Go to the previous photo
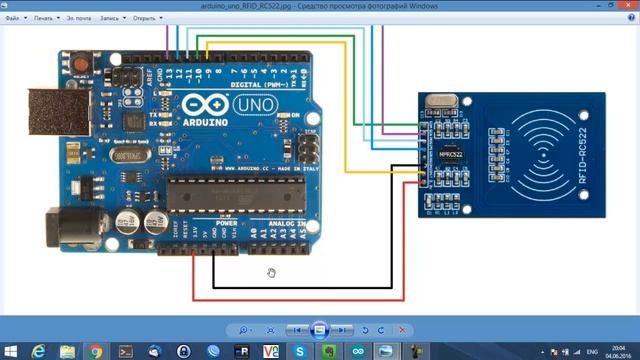Screen dimensions: 640x360 tap(297, 330)
